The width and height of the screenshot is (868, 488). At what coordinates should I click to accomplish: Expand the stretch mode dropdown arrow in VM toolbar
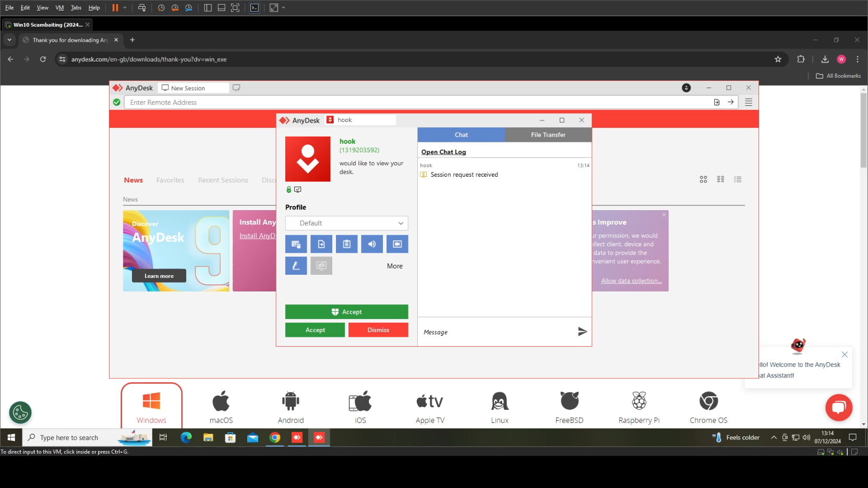[x=283, y=8]
